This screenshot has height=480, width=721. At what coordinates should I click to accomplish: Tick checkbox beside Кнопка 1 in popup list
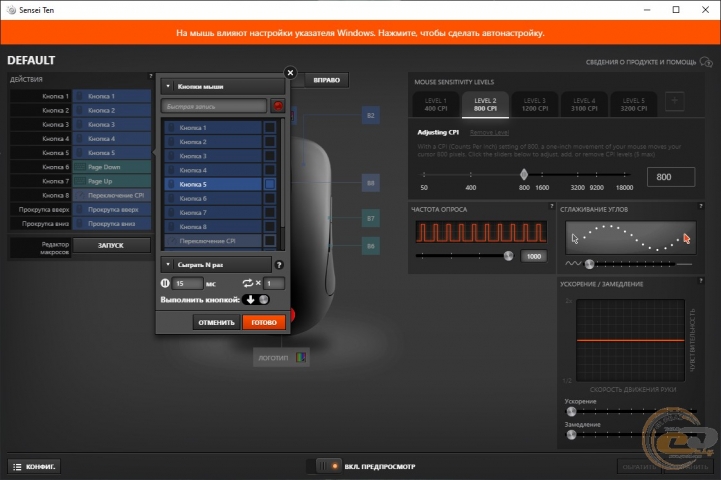[270, 127]
